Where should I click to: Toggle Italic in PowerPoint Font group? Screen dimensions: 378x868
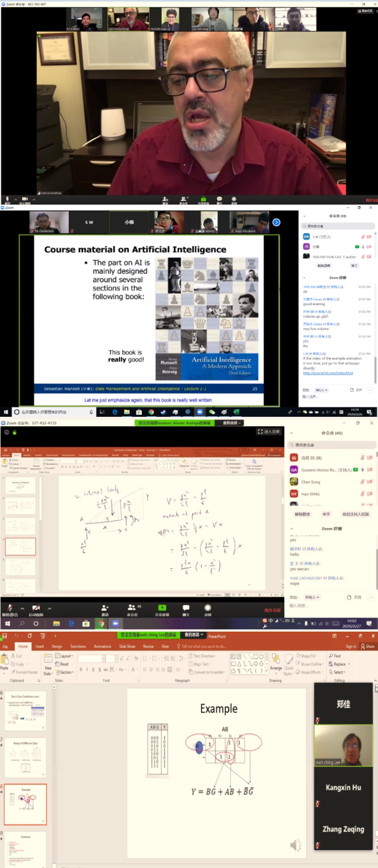87,669
